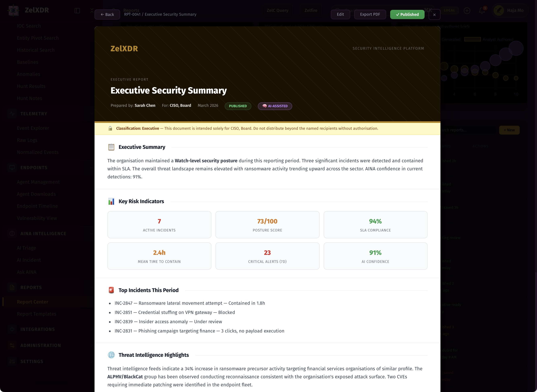Image resolution: width=537 pixels, height=392 pixels.
Task: Click the AINA Intelligence brain icon
Action: [12, 234]
